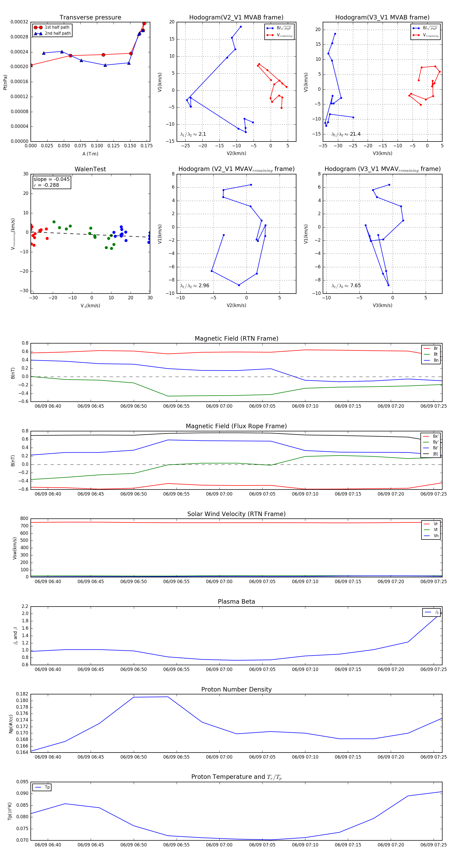
Task: Select B/√μ0ρ legend entry in V3_V1 MVAB hodogram
Action: 425,28
